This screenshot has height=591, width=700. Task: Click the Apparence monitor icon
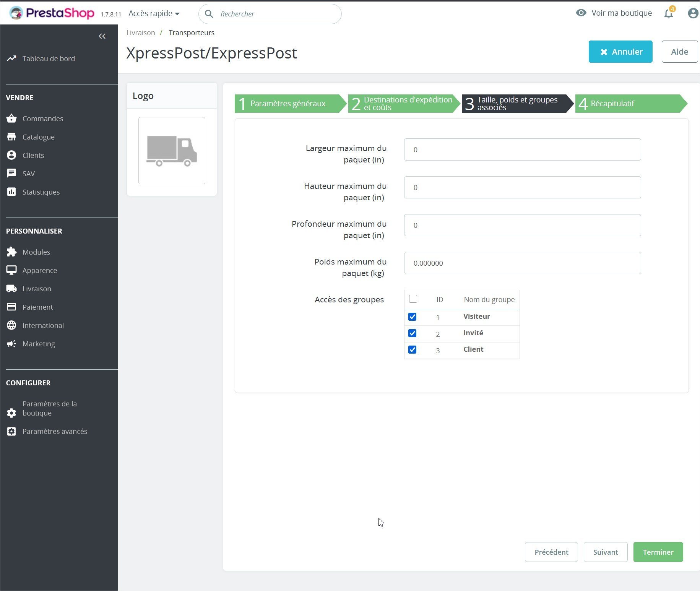(11, 270)
